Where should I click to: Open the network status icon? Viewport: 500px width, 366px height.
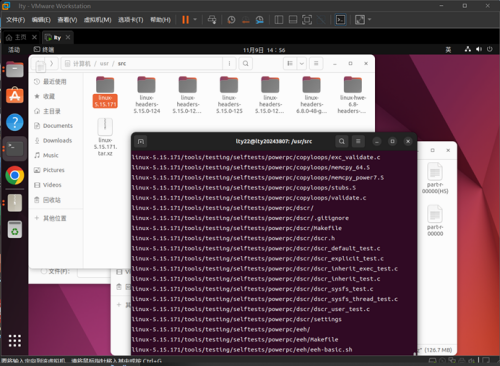(x=468, y=49)
